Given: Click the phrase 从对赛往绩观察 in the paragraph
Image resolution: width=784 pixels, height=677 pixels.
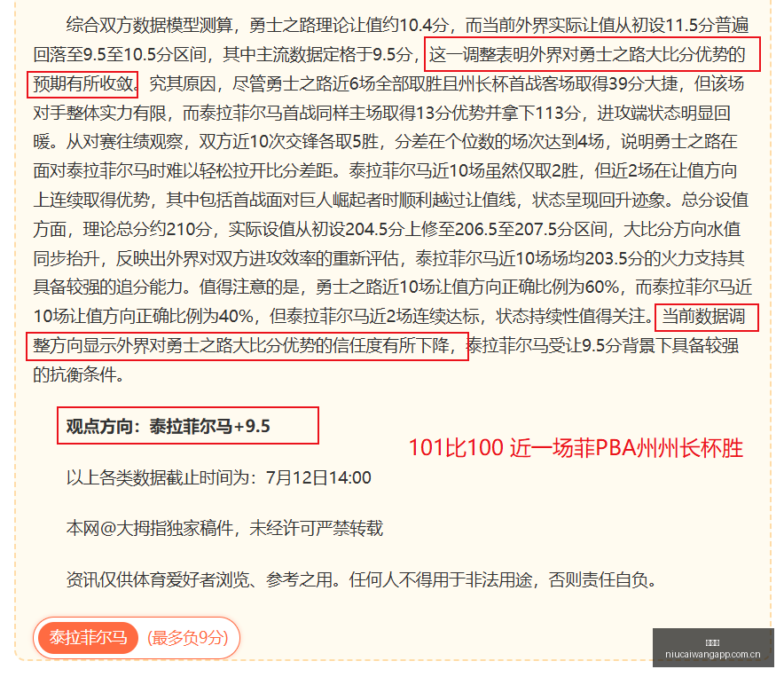Looking at the screenshot, I should 124,142.
